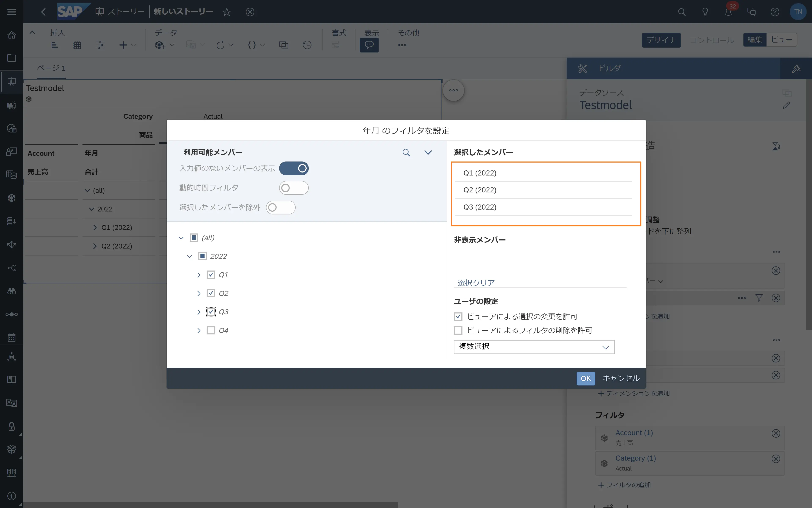Toggle the comment display icon under 表示

coord(369,45)
